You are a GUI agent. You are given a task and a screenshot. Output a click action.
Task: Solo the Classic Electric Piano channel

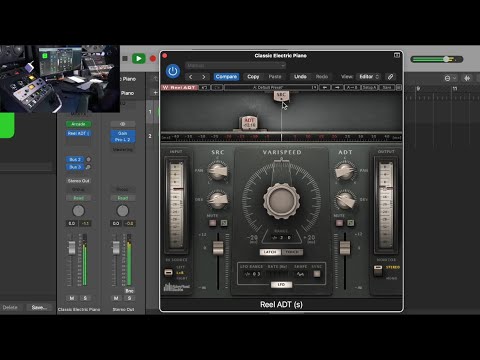[85, 298]
